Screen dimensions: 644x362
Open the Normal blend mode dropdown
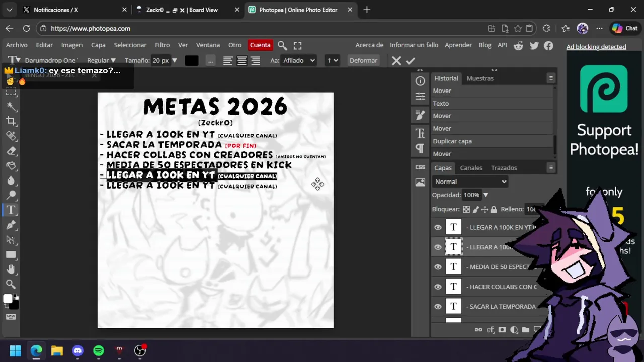pyautogui.click(x=470, y=182)
